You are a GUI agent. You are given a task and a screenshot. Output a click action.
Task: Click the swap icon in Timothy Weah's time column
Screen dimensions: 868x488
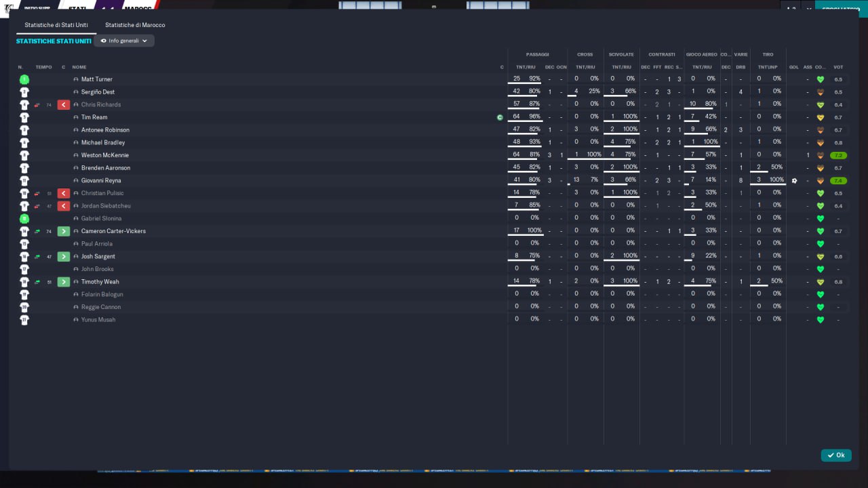click(x=37, y=282)
